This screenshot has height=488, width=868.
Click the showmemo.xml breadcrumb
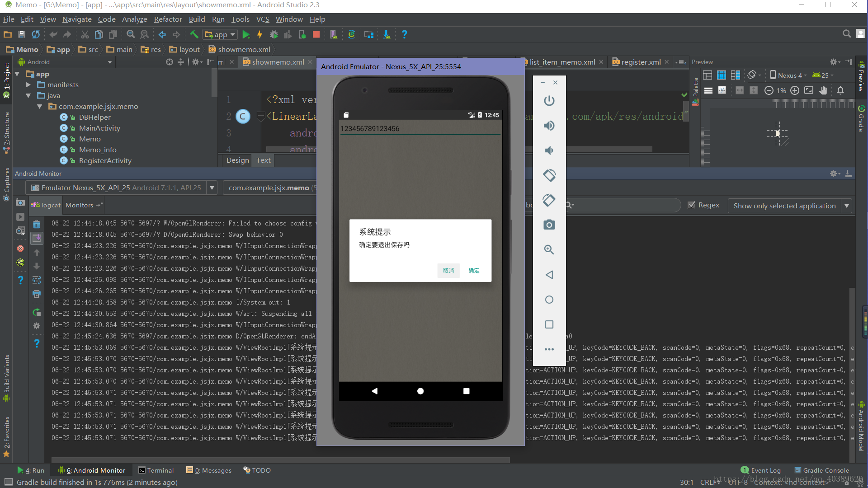(239, 50)
